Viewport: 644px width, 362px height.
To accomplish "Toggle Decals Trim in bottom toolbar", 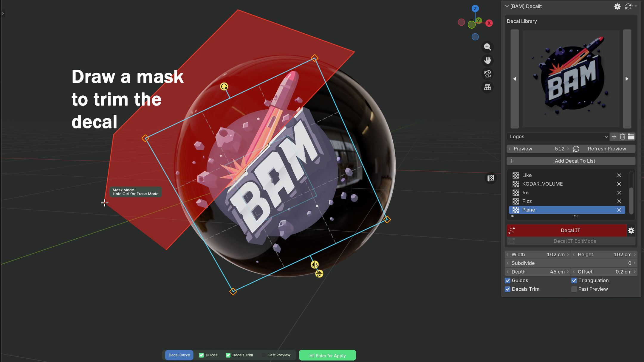I will click(228, 355).
